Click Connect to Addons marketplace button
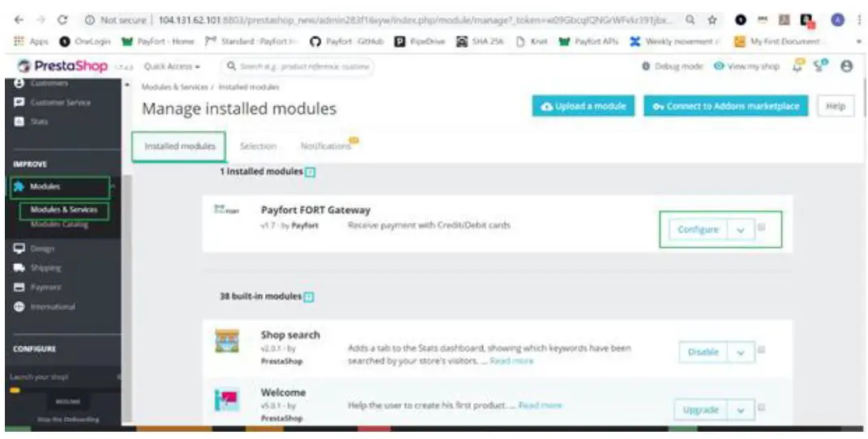 (725, 106)
